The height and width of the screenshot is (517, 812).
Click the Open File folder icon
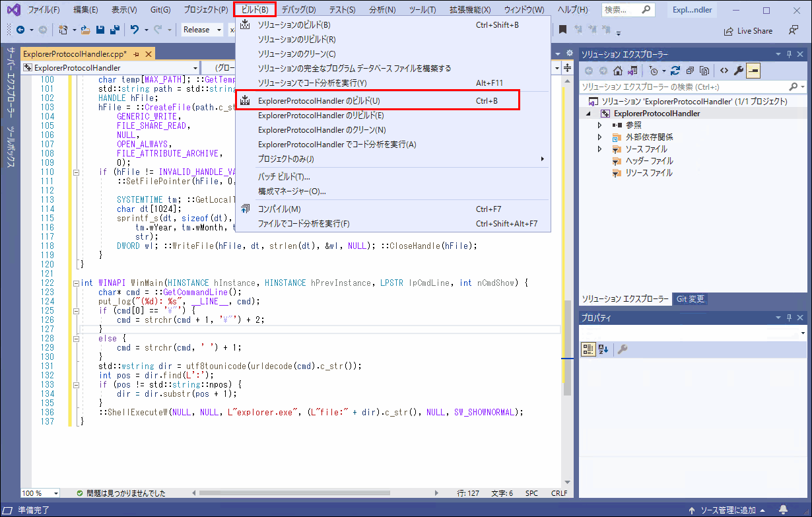click(86, 30)
